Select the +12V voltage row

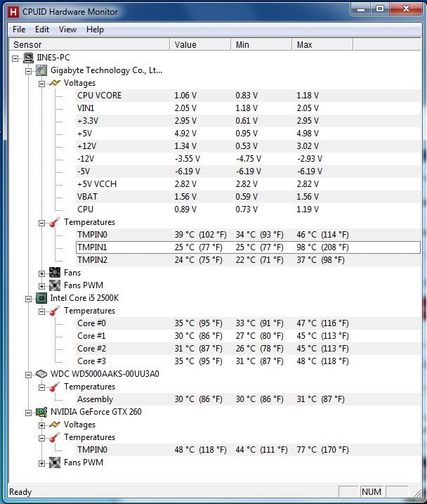[249, 146]
